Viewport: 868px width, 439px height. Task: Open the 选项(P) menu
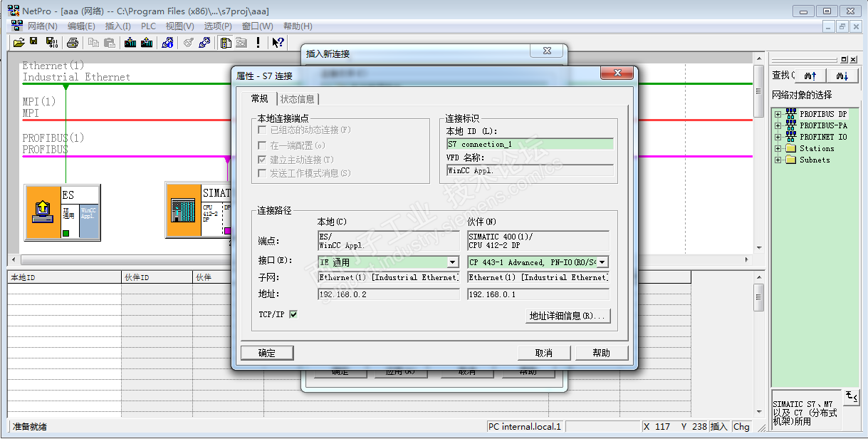(x=217, y=26)
